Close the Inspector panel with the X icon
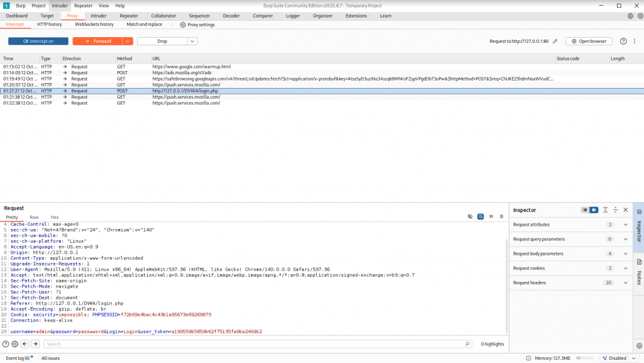Screen dimensions: 644x363 click(x=626, y=210)
